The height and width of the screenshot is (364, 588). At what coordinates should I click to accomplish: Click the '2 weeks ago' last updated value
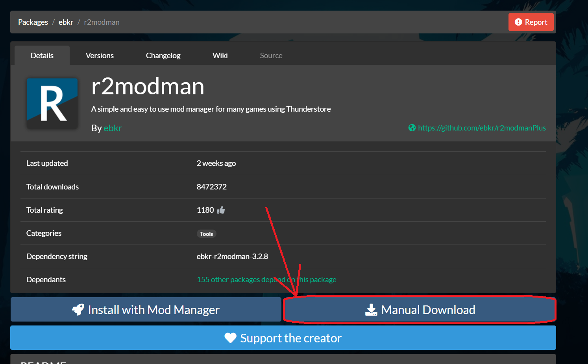(x=216, y=163)
